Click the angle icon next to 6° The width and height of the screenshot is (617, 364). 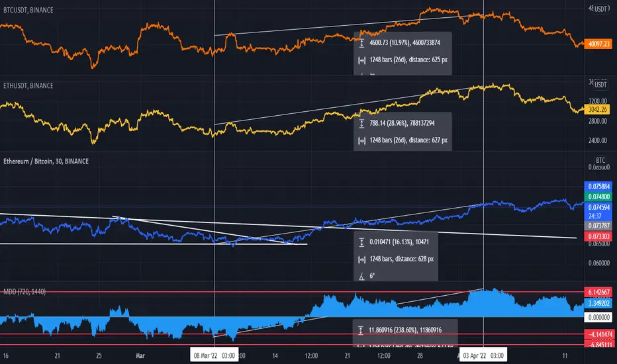click(361, 276)
